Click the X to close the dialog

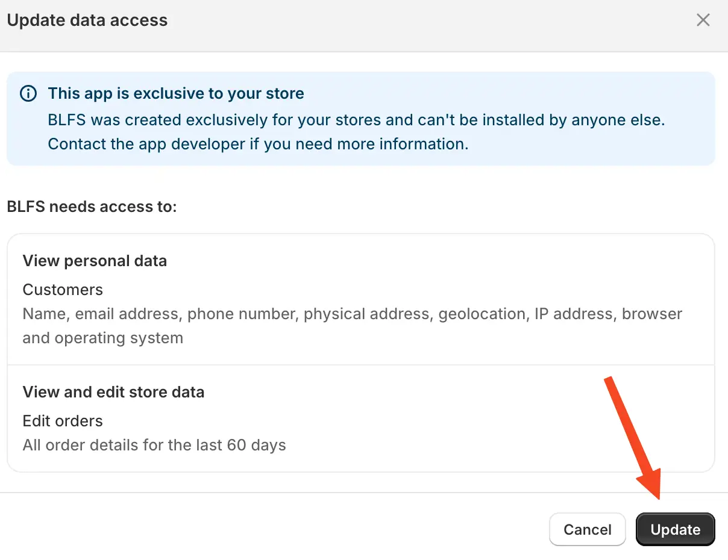click(703, 20)
